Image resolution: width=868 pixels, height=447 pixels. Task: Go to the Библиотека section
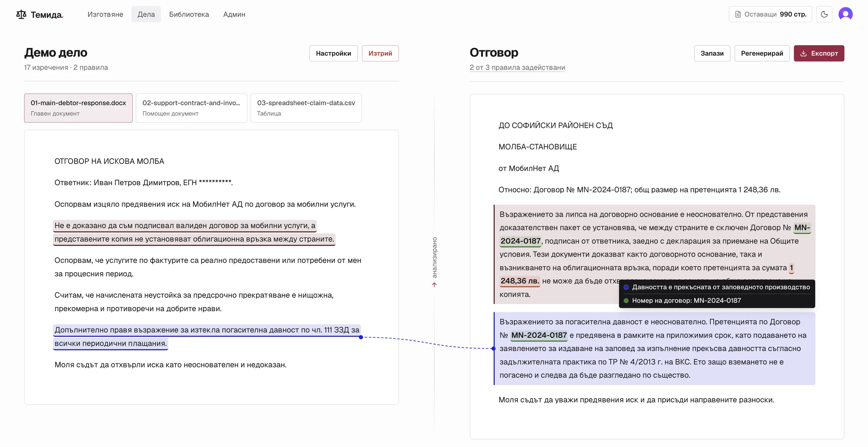click(x=189, y=14)
